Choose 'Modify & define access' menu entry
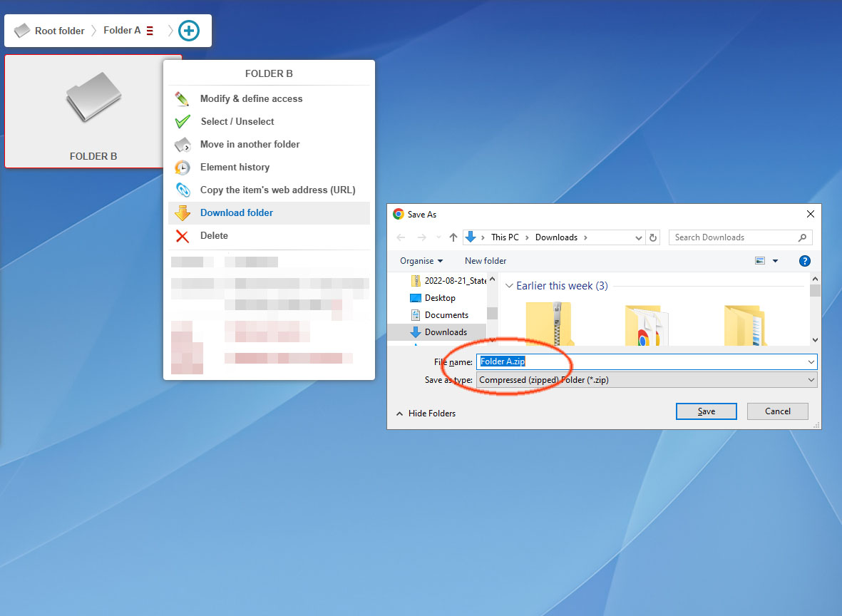Viewport: 842px width, 616px height. click(251, 98)
